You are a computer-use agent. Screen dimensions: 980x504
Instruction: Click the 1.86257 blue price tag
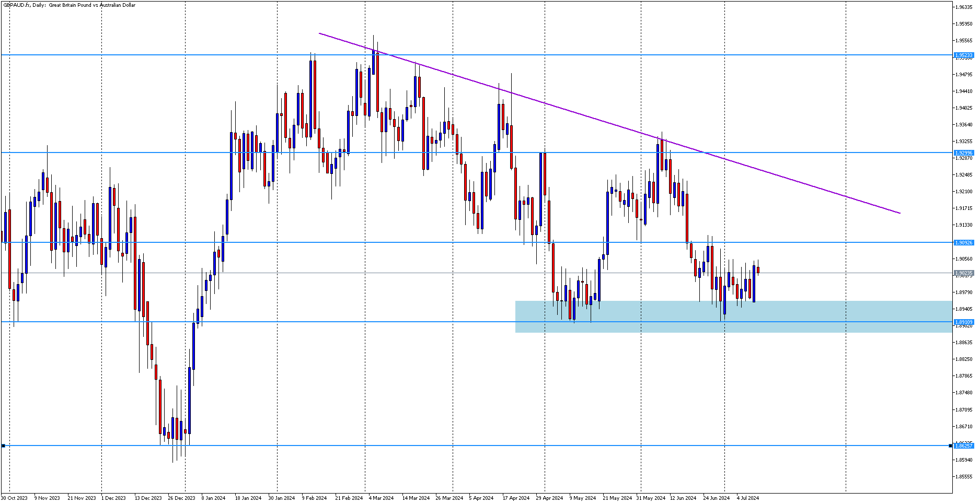964,446
